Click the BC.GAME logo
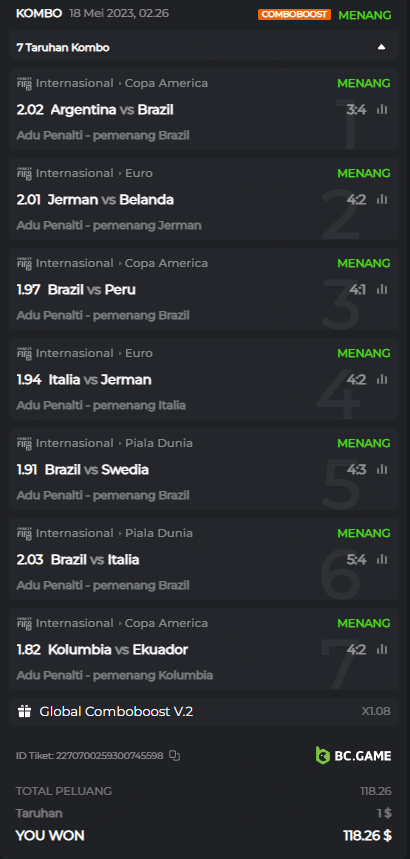The image size is (410, 859). [x=354, y=755]
